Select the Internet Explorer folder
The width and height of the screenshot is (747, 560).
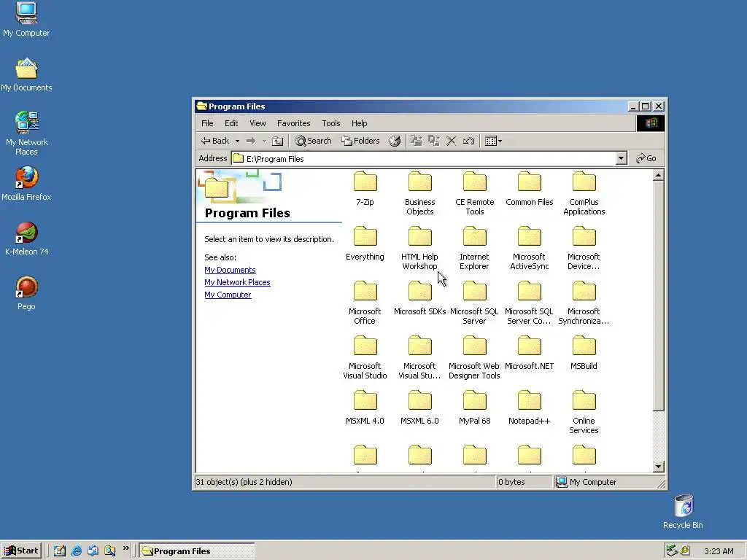tap(474, 248)
